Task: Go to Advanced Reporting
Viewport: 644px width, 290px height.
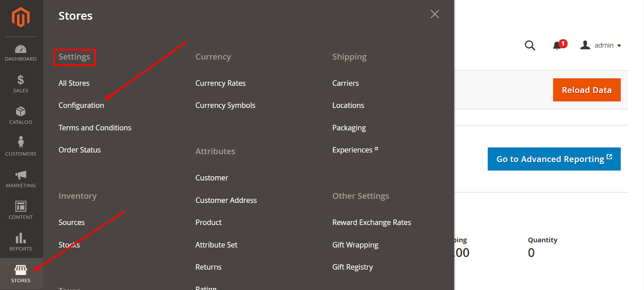Action: [x=554, y=159]
